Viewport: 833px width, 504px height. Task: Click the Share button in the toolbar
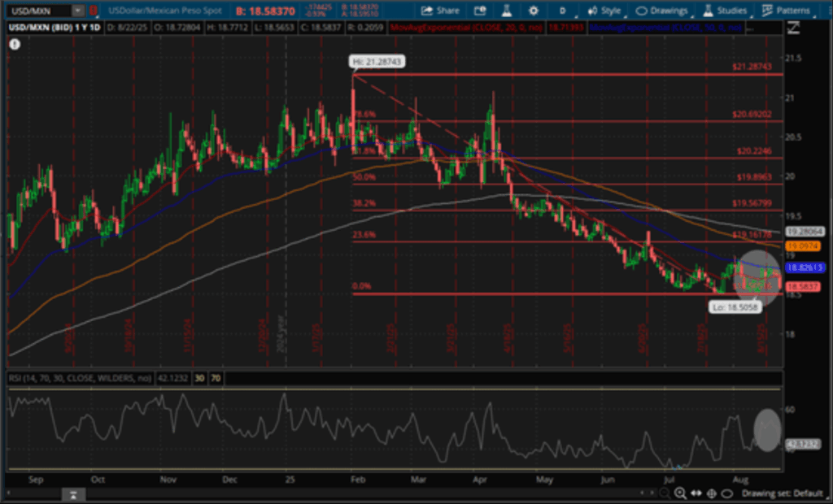coord(440,11)
